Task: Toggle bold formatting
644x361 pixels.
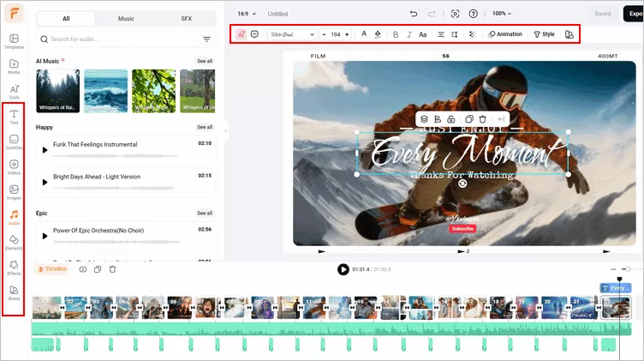Action: (x=396, y=34)
